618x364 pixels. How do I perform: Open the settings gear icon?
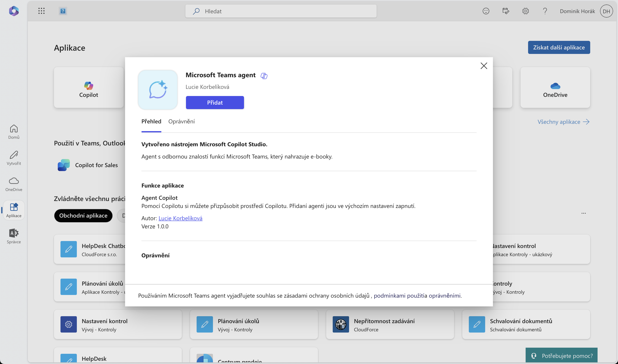point(525,11)
